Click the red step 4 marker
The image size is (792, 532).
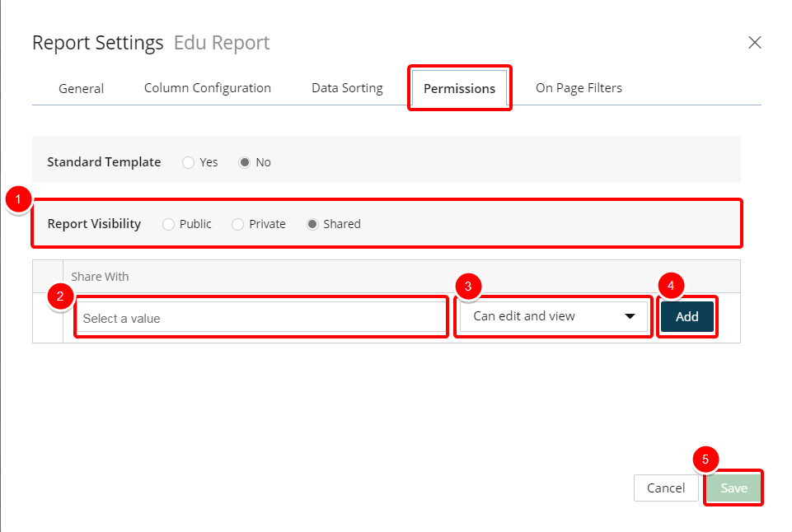point(671,286)
